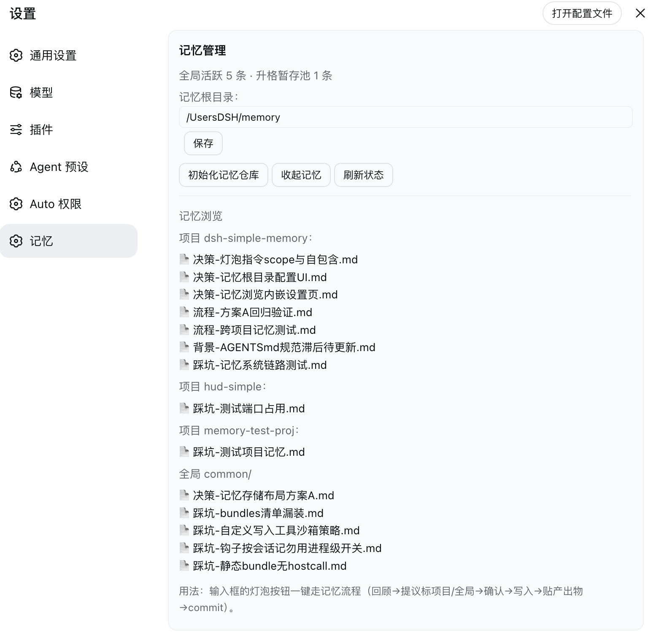
Task: Select the 模型 database icon
Action: 16,92
